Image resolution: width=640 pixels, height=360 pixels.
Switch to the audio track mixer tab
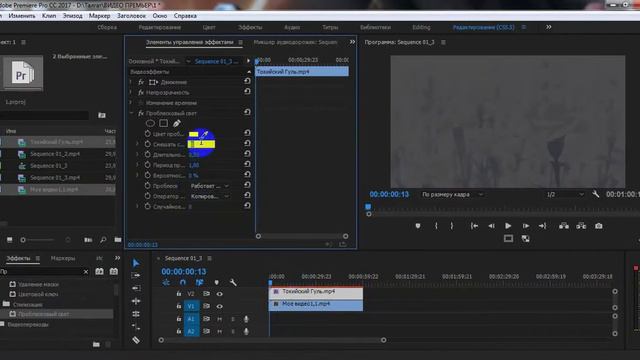click(295, 42)
